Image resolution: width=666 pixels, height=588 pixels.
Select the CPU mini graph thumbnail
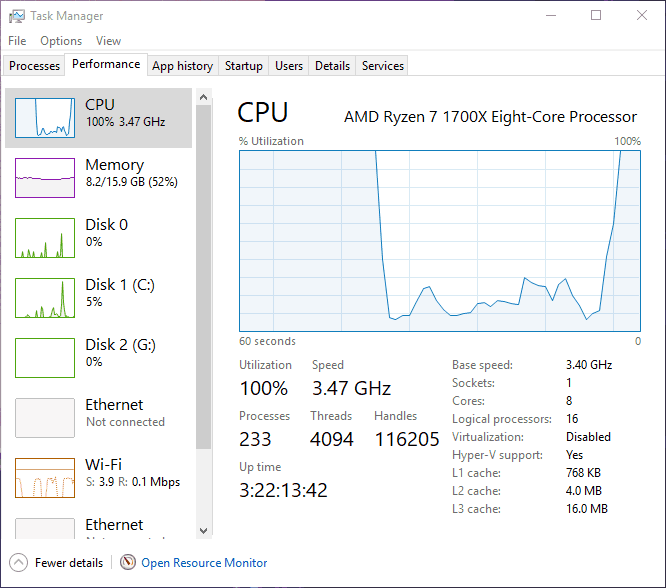pos(45,118)
